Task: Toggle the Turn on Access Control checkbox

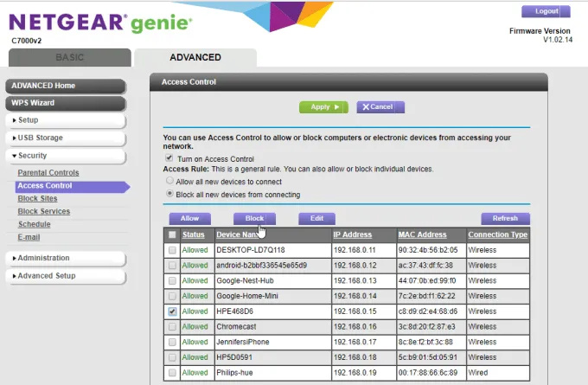Action: [x=169, y=159]
